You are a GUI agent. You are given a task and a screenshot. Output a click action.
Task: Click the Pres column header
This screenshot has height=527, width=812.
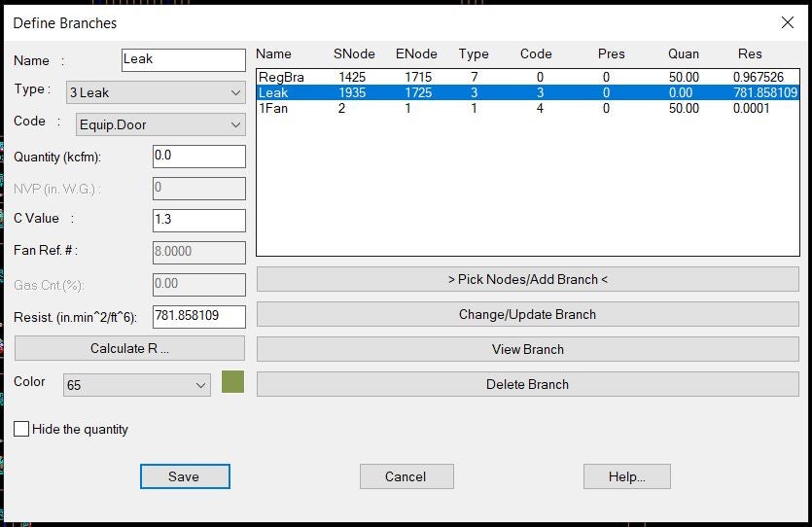click(611, 53)
